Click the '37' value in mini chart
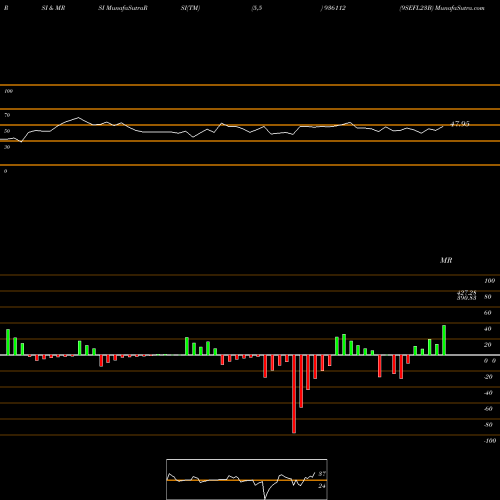This screenshot has width=500, height=500. pyautogui.click(x=322, y=474)
